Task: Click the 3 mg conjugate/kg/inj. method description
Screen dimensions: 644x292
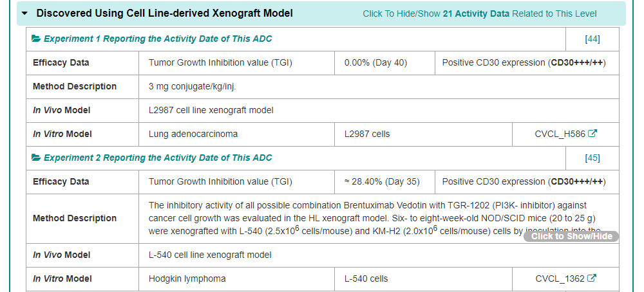Action: 196,87
